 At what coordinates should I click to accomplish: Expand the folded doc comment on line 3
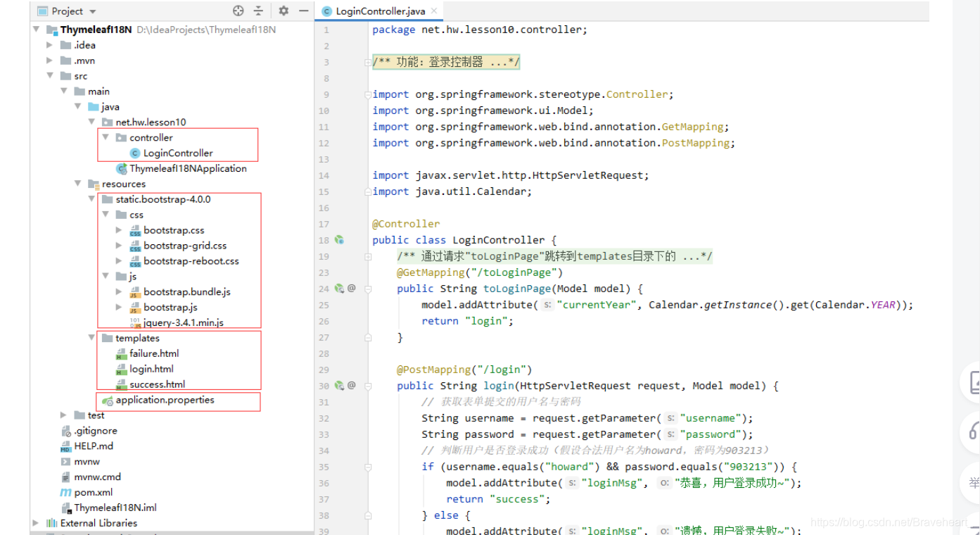(x=368, y=63)
